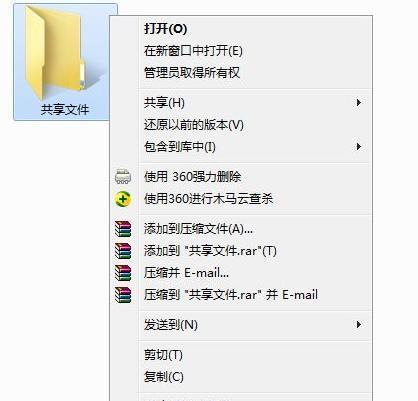
Task: Choose 复制(C) from the menu
Action: click(164, 377)
